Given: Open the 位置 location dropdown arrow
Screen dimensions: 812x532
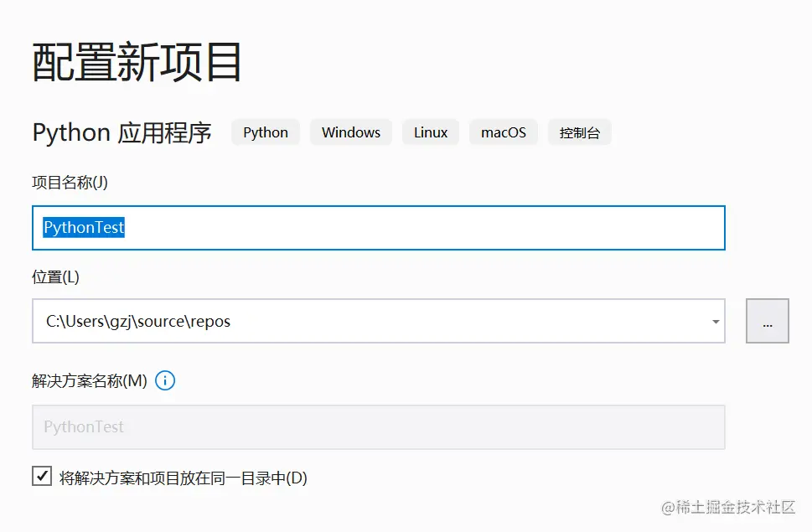Looking at the screenshot, I should pyautogui.click(x=715, y=322).
